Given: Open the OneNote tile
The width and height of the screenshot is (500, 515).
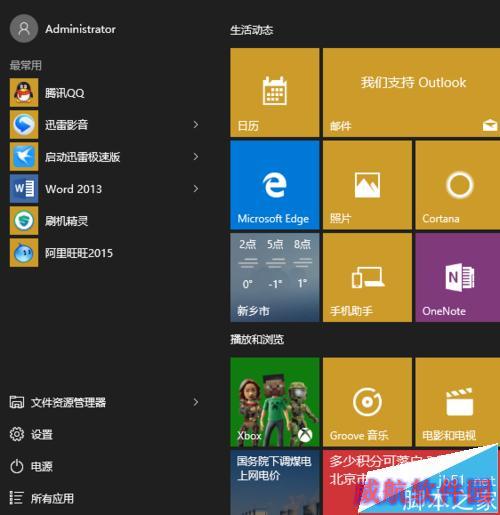Looking at the screenshot, I should 458,278.
